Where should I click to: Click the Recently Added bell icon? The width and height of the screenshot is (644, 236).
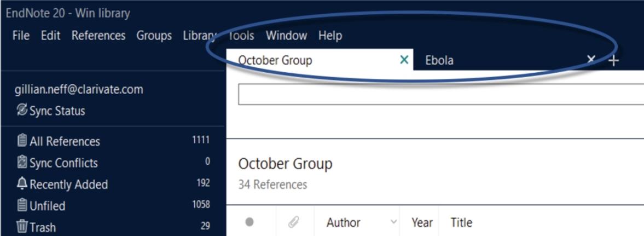[x=22, y=183]
